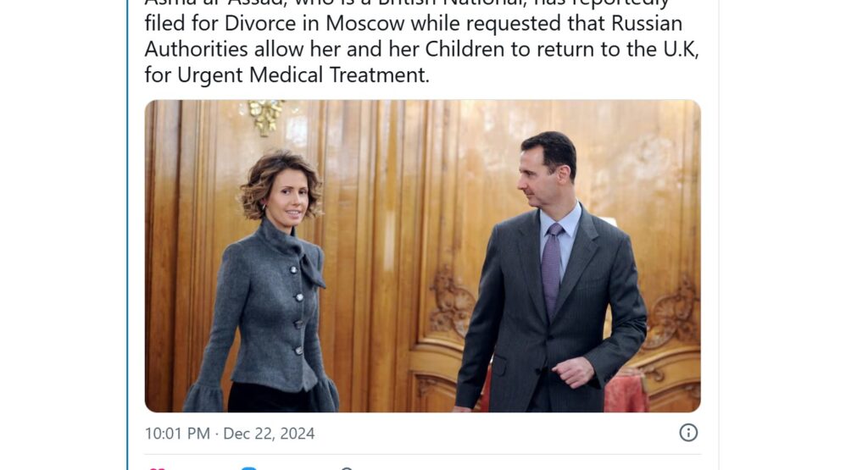Click the date "Dec 22, 2024"
Image resolution: width=868 pixels, height=470 pixels.
[x=269, y=434]
